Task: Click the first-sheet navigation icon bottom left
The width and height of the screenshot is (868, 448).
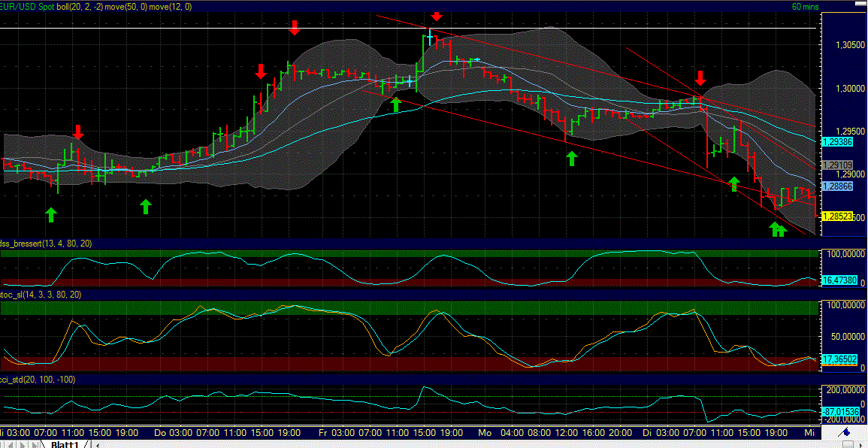Action: [2, 444]
